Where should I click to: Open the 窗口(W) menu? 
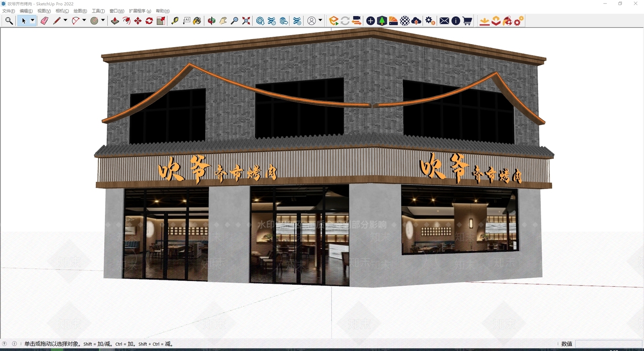[117, 11]
